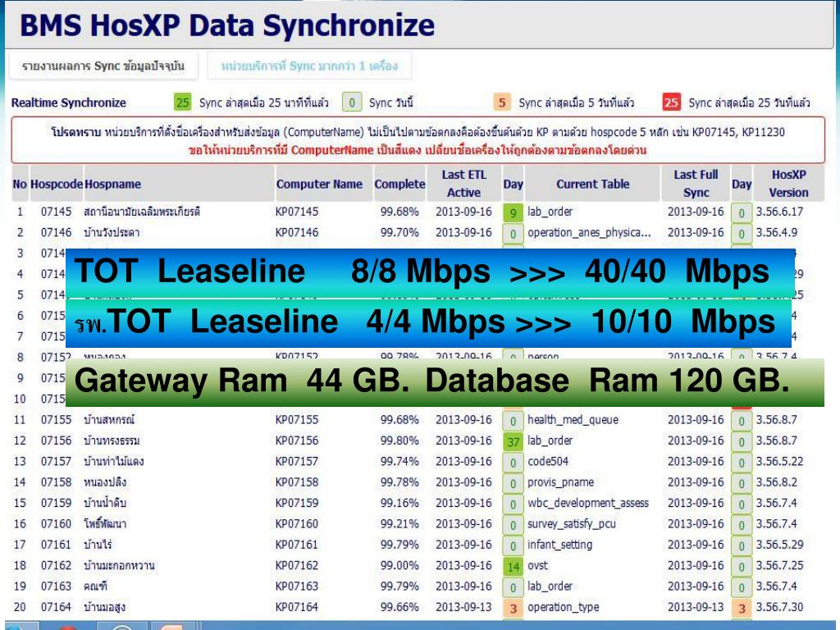Viewport: 840px width, 630px height.
Task: Select computer name KP07146
Action: pos(297,232)
